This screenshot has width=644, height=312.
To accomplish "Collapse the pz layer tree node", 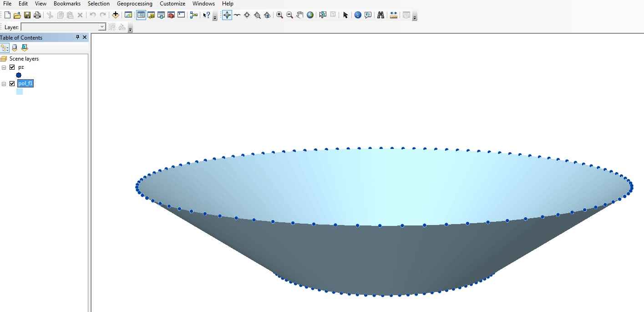I will click(4, 67).
